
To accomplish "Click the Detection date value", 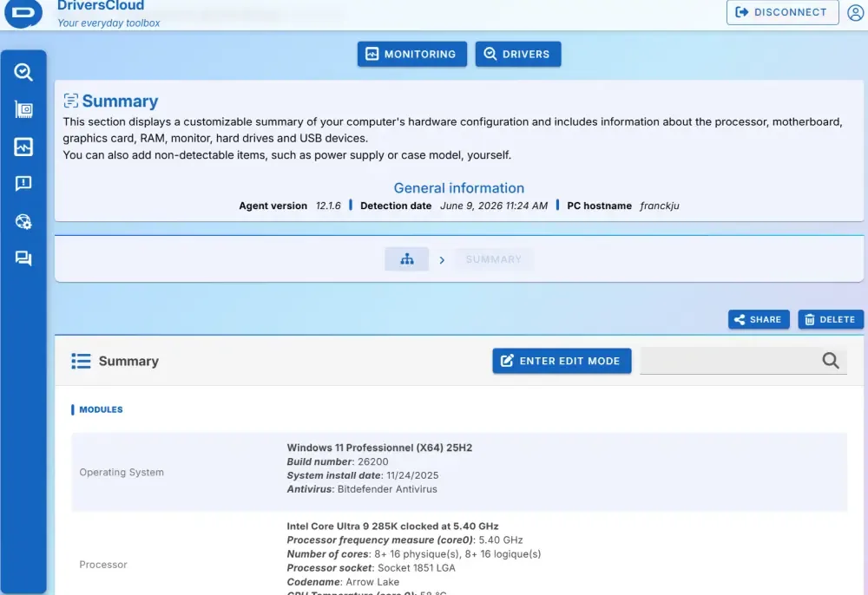I will click(x=494, y=206).
